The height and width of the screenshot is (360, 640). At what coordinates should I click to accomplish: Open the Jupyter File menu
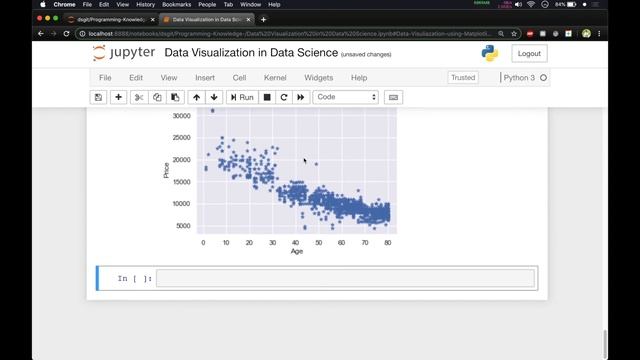pos(105,78)
